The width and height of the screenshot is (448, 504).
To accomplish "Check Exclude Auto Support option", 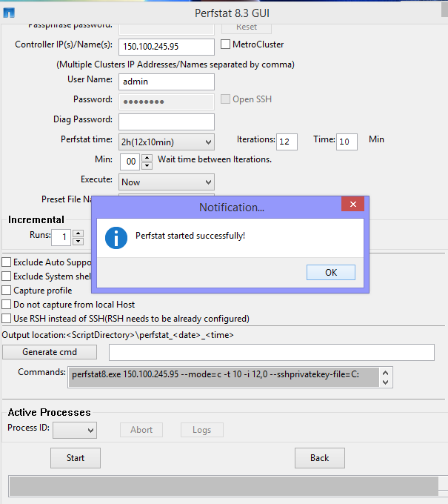I will (x=7, y=262).
